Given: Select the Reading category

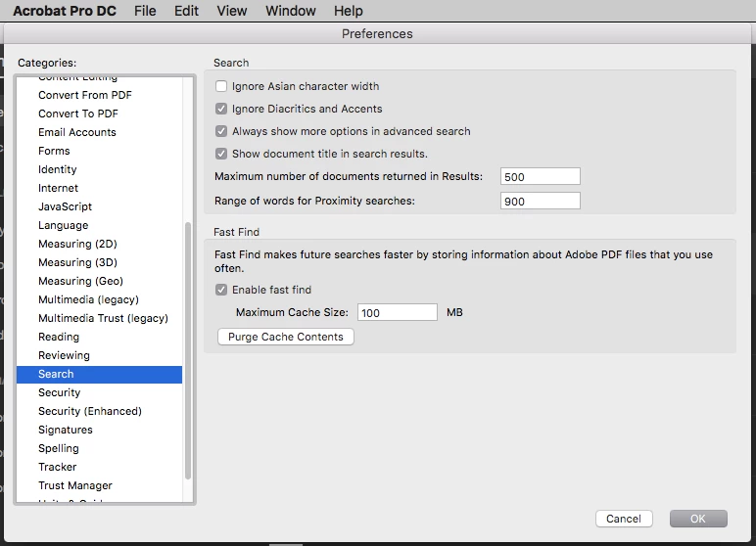Looking at the screenshot, I should (x=99, y=337).
